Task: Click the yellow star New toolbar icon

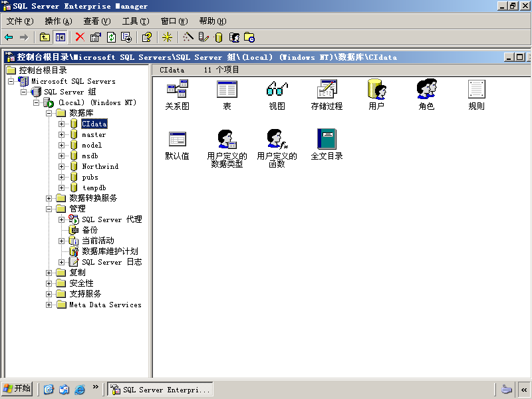Action: tap(168, 37)
